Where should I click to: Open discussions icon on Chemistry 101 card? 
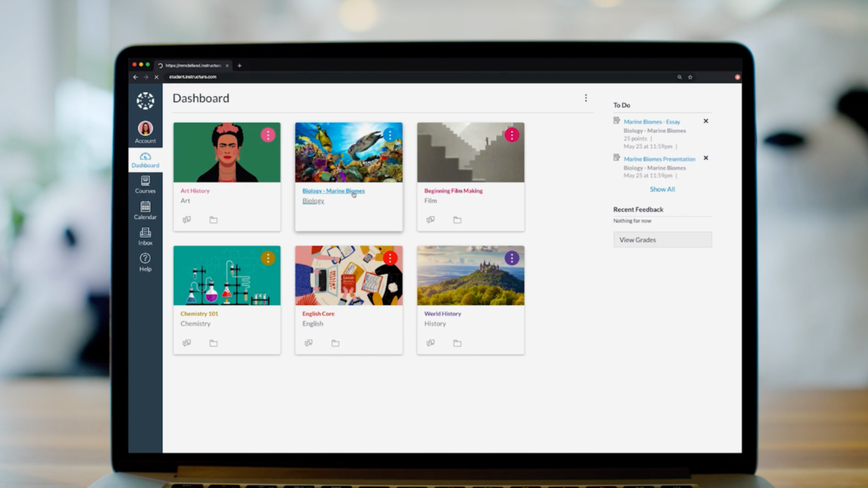(186, 342)
